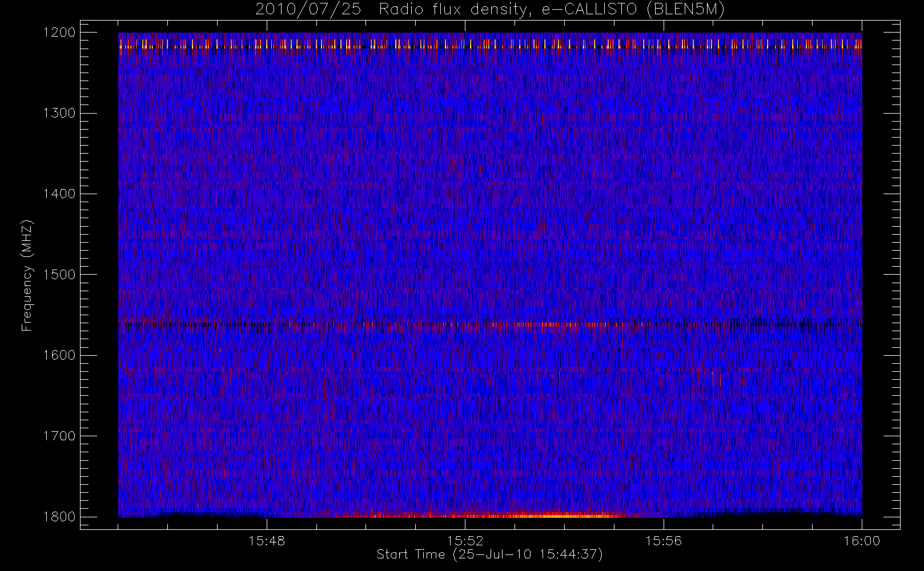Image resolution: width=924 pixels, height=571 pixels.
Task: Click the 1600 frequency tick label
Action: [x=59, y=355]
